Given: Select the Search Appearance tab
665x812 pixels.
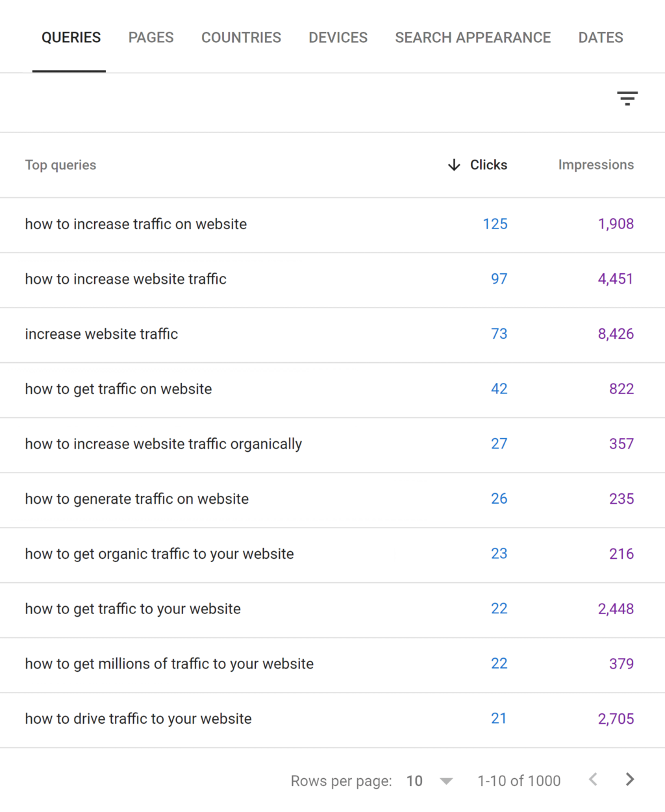Looking at the screenshot, I should click(473, 38).
